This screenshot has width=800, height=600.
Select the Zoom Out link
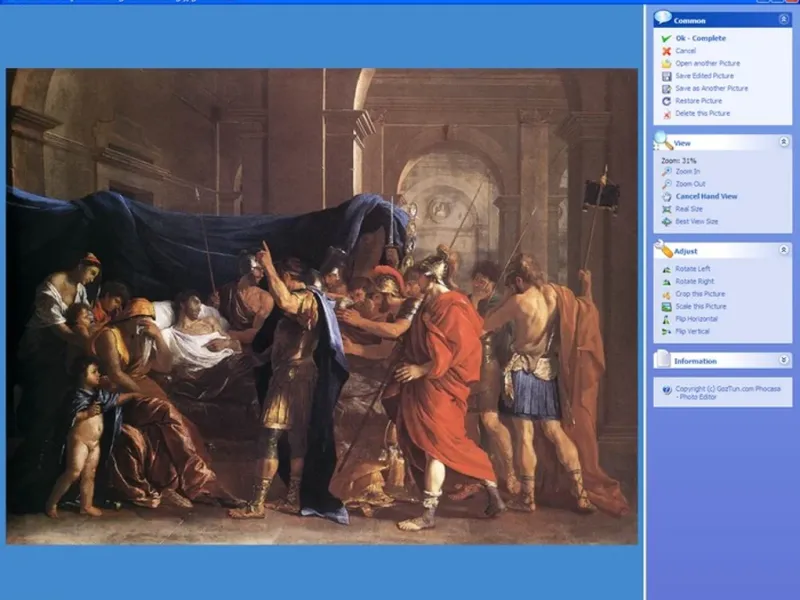coord(690,184)
